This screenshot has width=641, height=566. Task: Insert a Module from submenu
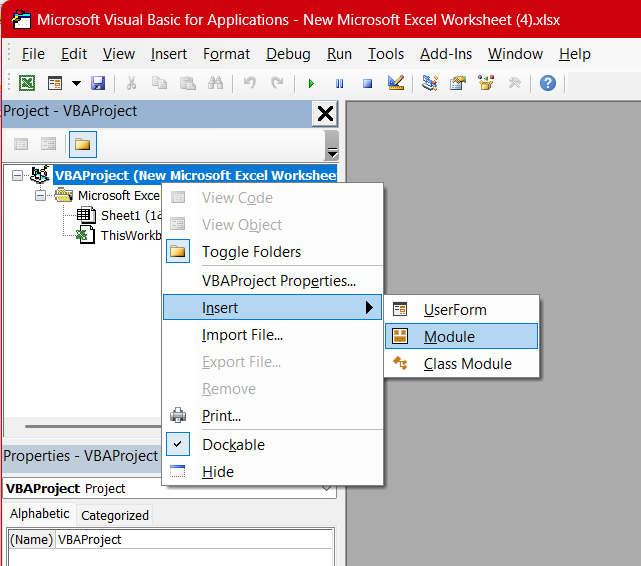click(x=462, y=336)
